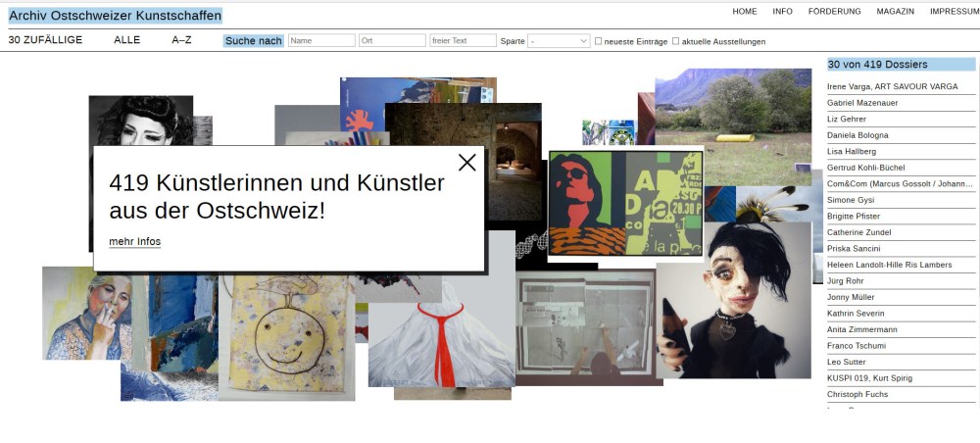Open Catherine Zundel dossier
The image size is (980, 443).
901,233
